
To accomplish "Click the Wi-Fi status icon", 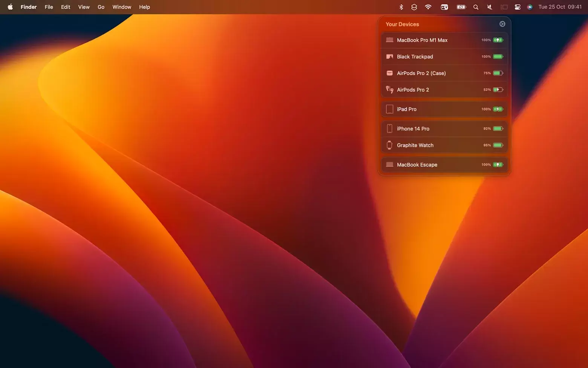I will (428, 7).
